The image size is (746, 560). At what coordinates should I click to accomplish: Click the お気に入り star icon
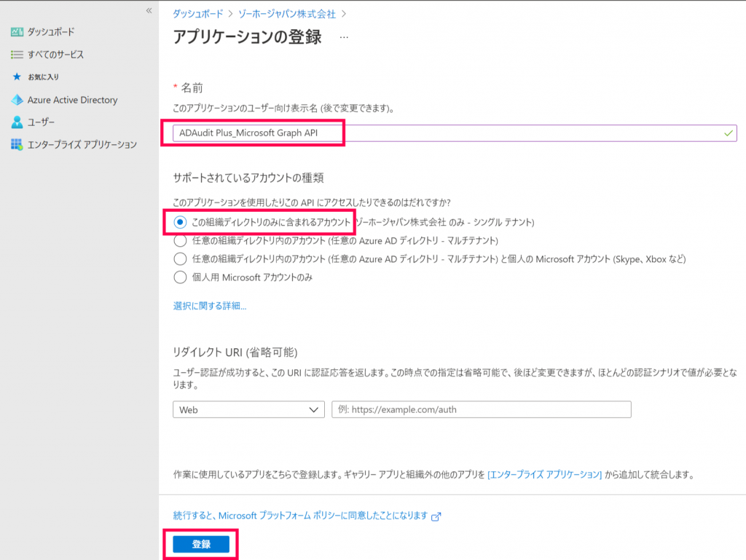tap(17, 76)
